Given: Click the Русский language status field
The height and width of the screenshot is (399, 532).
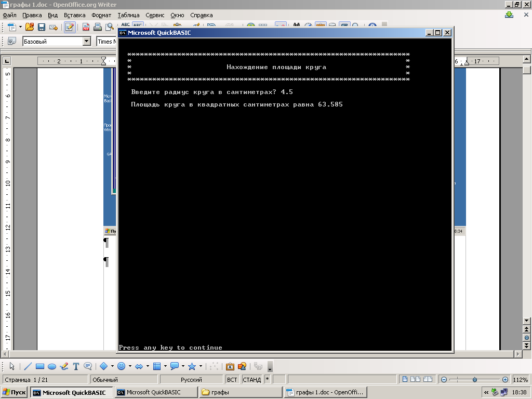Looking at the screenshot, I should click(191, 380).
